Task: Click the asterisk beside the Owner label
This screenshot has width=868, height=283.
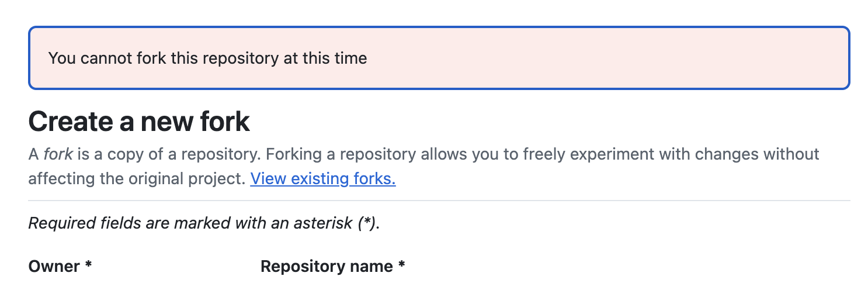Action: (88, 265)
